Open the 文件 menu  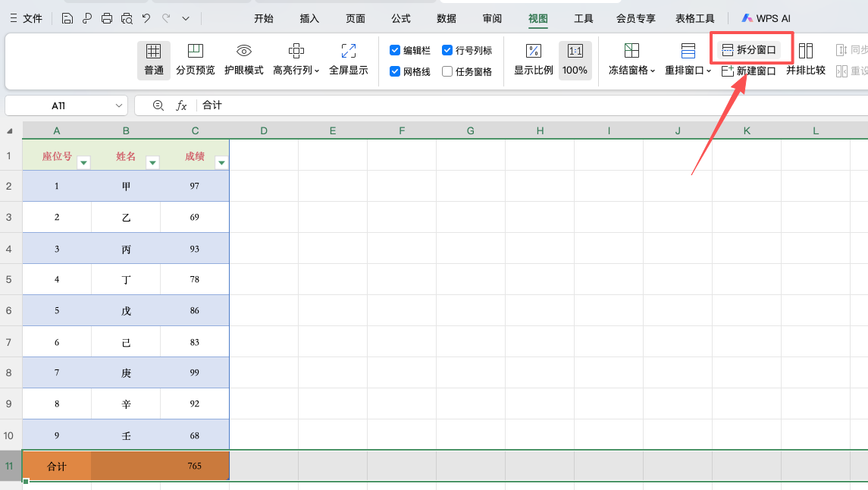32,17
